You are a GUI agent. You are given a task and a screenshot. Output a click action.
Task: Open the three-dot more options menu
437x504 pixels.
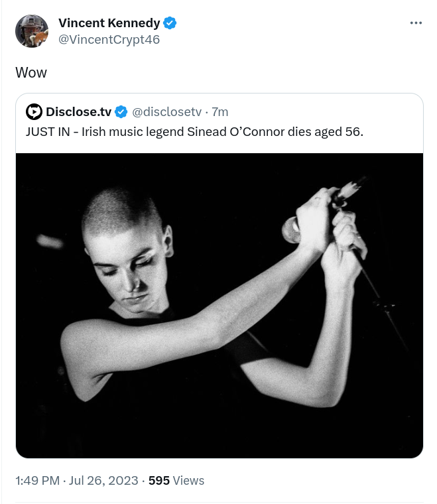click(x=416, y=23)
